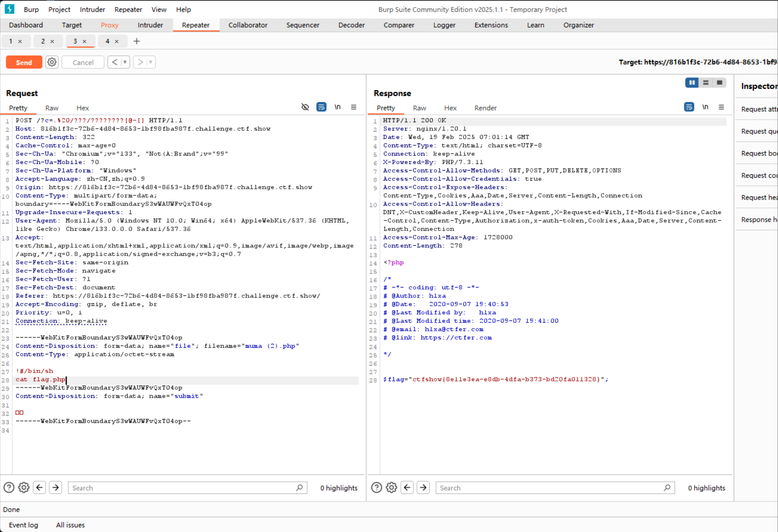Add a new Repeater tab with plus

[136, 41]
